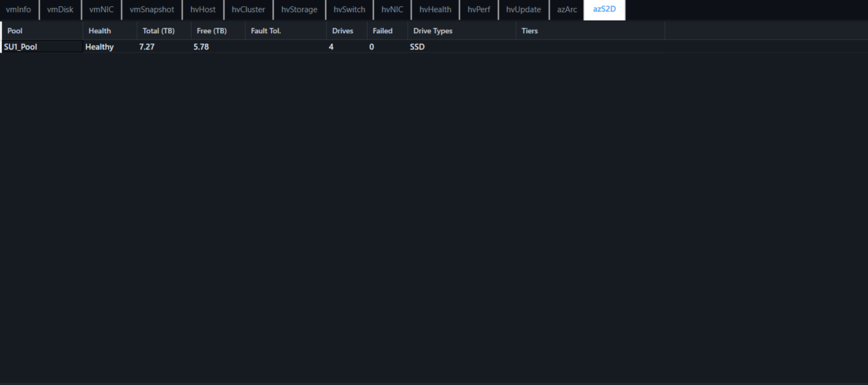View the hvHealth tab

tap(435, 9)
